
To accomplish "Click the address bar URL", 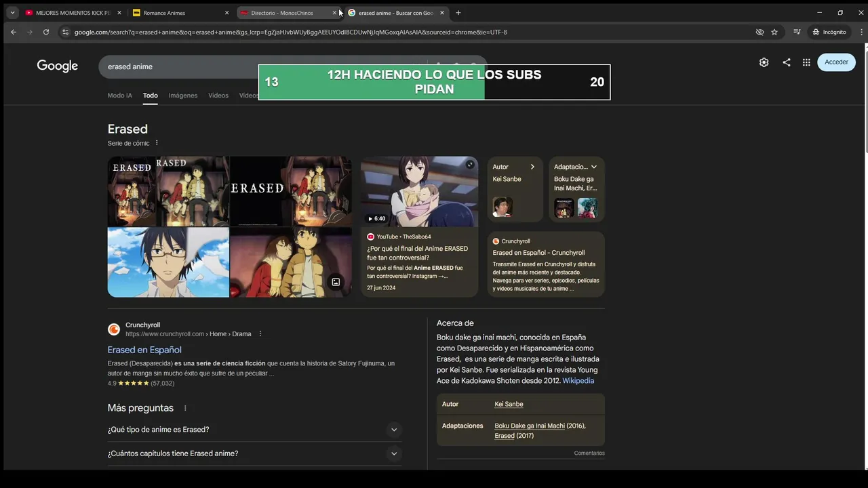I will (x=290, y=32).
